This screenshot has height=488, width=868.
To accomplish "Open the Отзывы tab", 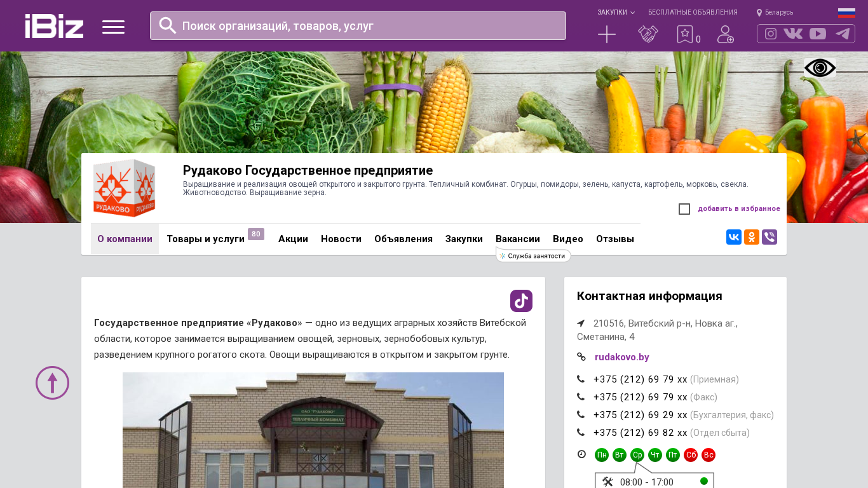I will 615,239.
